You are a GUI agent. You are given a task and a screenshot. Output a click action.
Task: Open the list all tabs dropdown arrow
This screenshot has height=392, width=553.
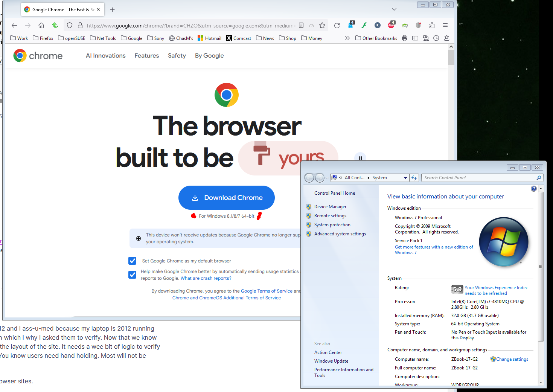tap(394, 9)
